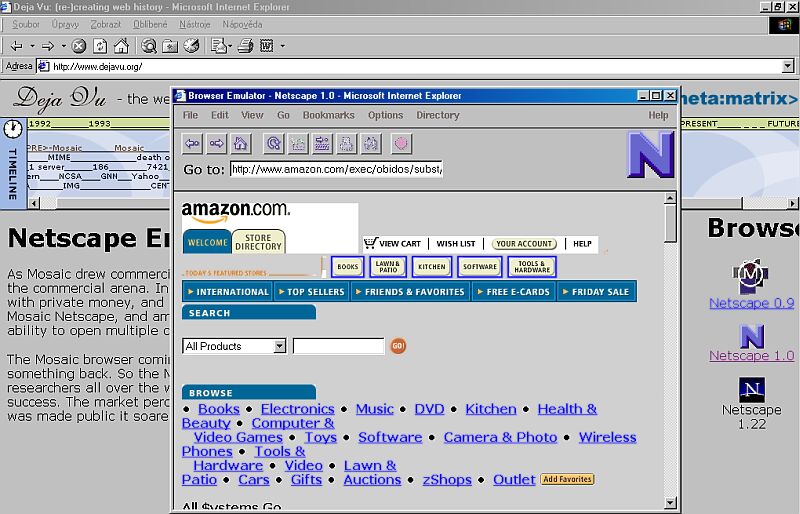Click the timeline clock icon

coord(13,129)
